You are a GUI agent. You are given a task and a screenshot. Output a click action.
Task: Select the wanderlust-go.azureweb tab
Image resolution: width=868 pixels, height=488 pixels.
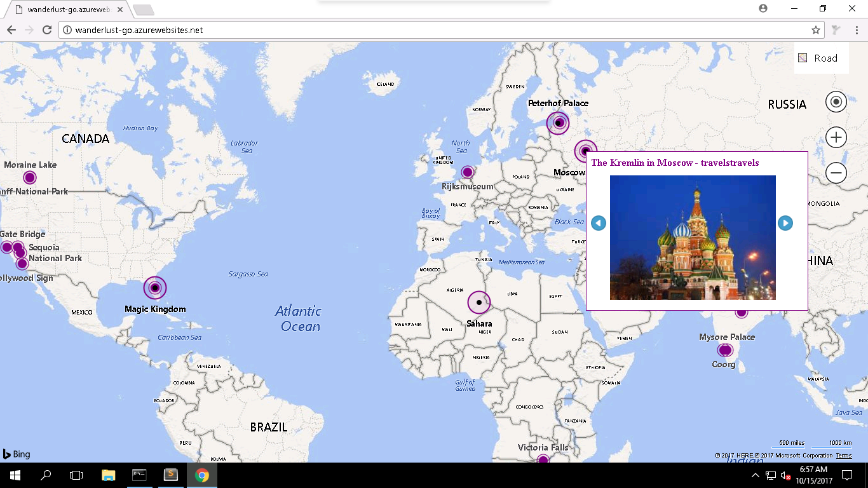[67, 10]
